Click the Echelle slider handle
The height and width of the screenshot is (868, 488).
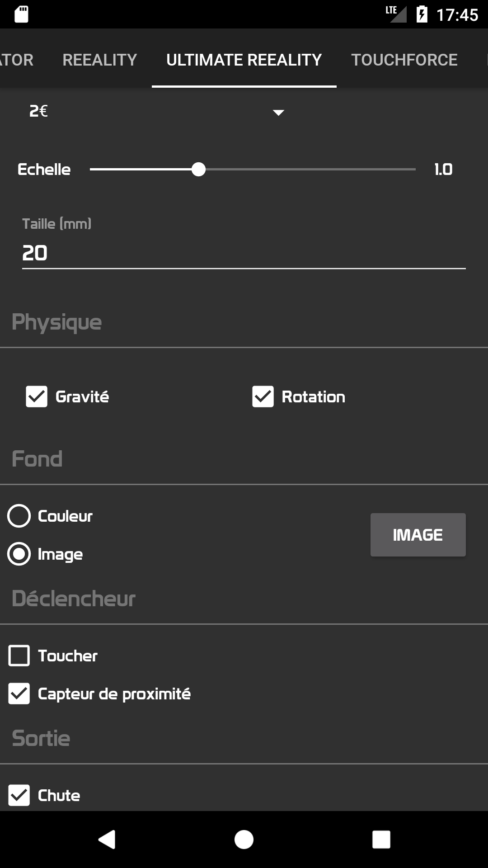pyautogui.click(x=198, y=170)
